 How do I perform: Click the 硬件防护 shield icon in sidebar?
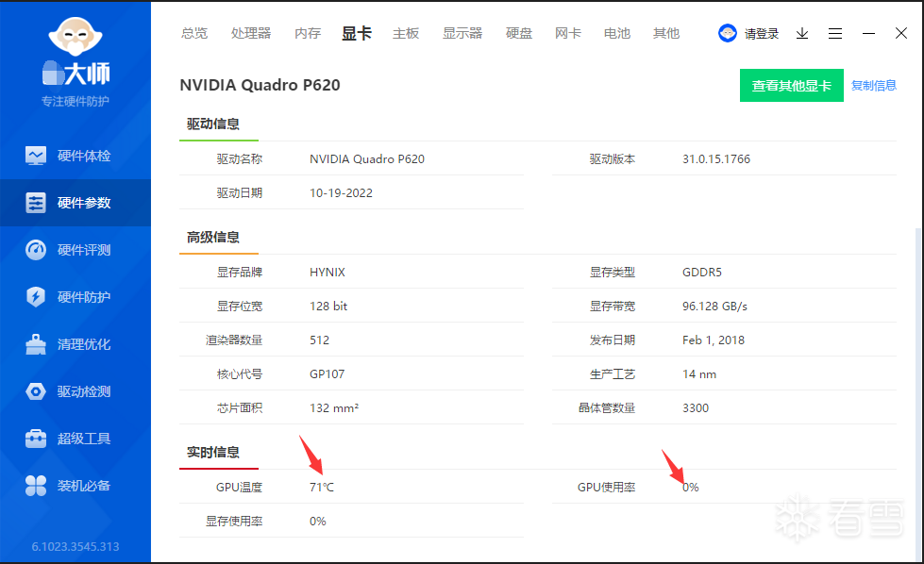tap(35, 297)
